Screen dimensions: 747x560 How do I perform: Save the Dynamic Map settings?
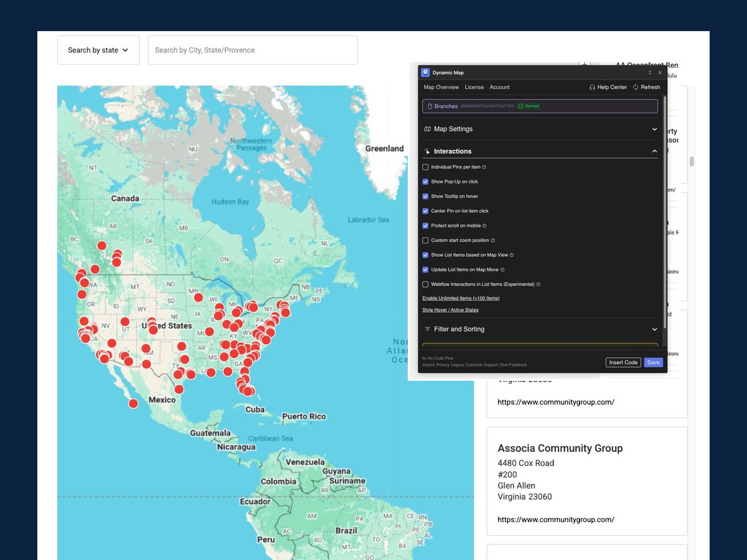(x=654, y=362)
